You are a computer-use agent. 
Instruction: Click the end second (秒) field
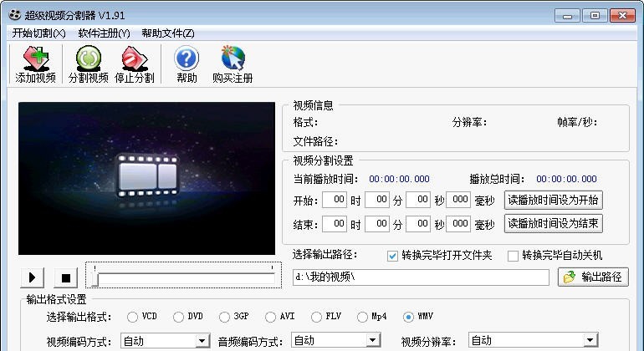point(418,224)
